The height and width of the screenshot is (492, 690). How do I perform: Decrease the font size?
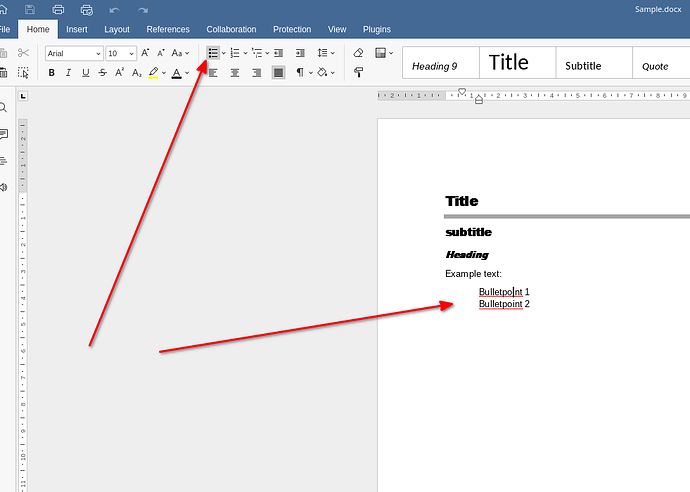point(161,53)
